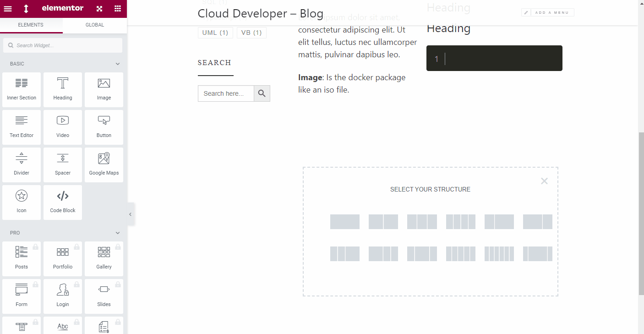Switch to the Global tab
The height and width of the screenshot is (334, 644).
click(x=95, y=25)
